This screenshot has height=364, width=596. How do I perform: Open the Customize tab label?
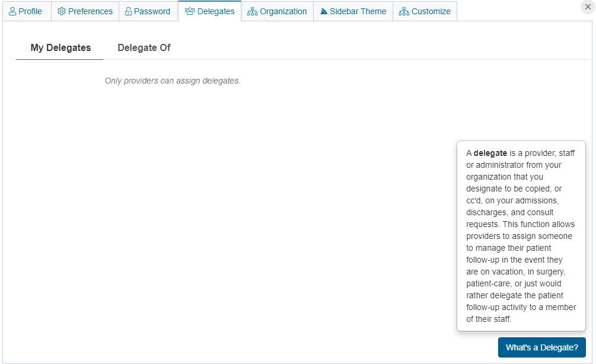[431, 11]
